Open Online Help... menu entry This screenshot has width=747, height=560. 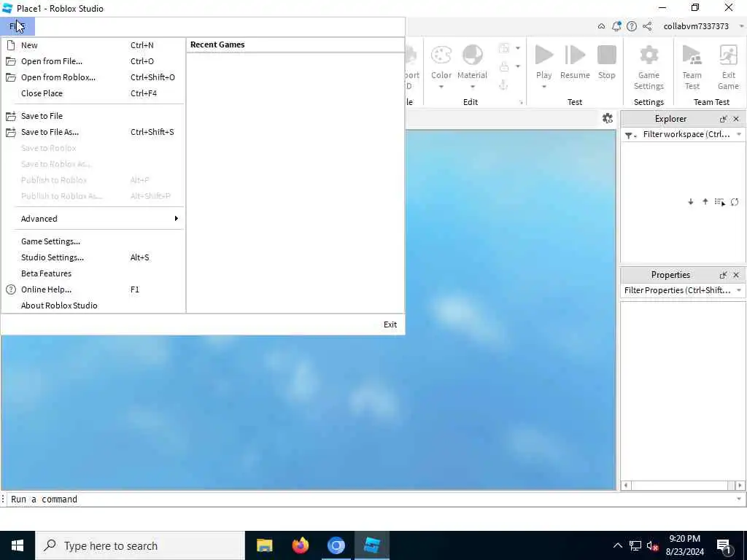point(93,289)
